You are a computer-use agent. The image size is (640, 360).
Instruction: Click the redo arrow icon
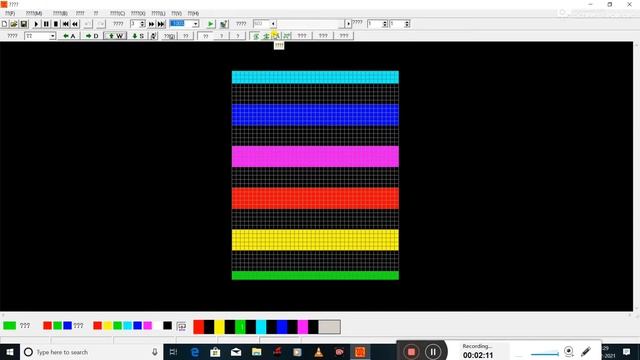[101, 24]
